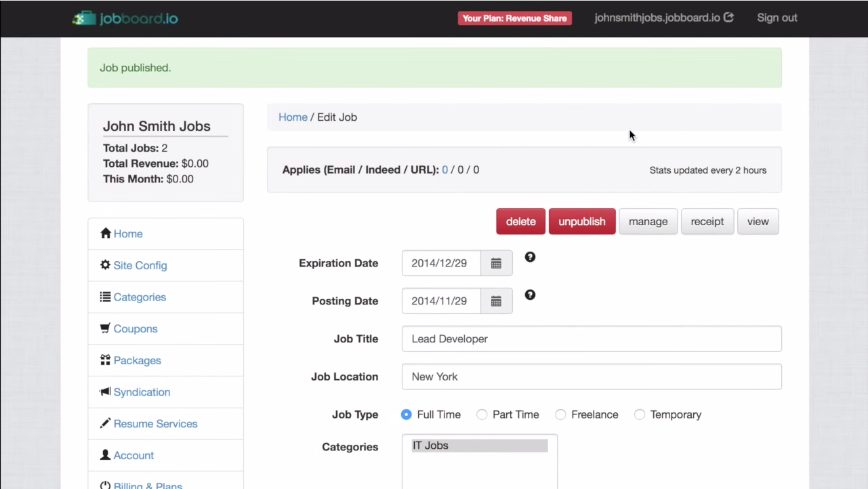Viewport: 868px width, 489px height.
Task: Select IT Jobs in the Categories list
Action: pos(480,446)
